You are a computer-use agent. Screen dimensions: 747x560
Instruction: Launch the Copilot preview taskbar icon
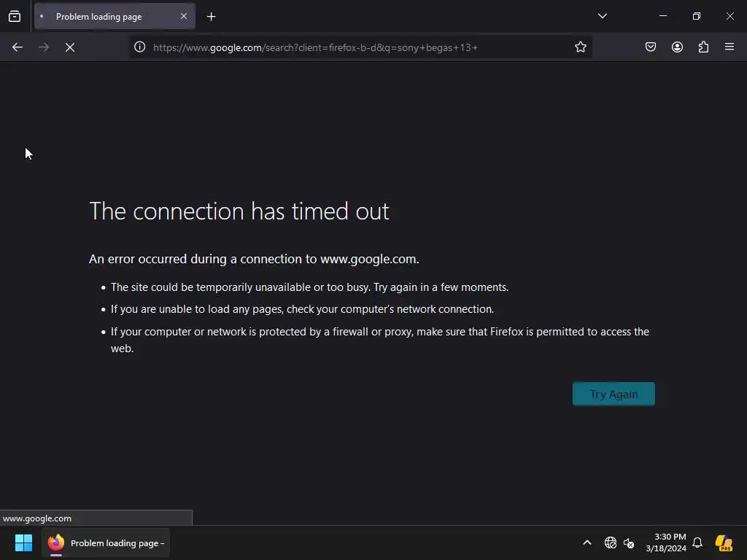click(724, 542)
